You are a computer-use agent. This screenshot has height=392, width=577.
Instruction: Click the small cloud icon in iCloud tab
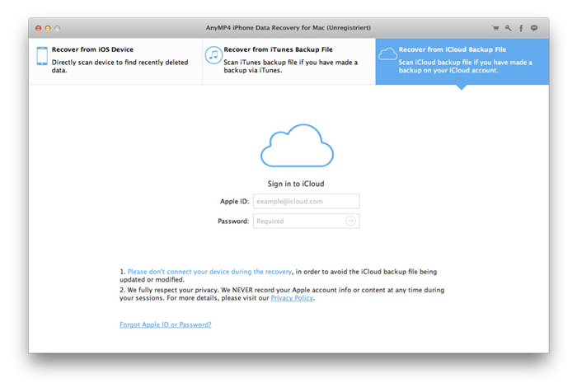coord(387,54)
